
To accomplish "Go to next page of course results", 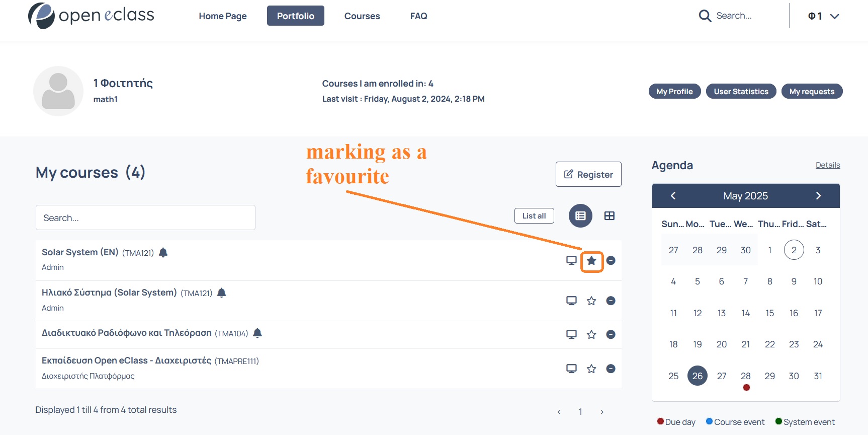I will click(x=602, y=412).
